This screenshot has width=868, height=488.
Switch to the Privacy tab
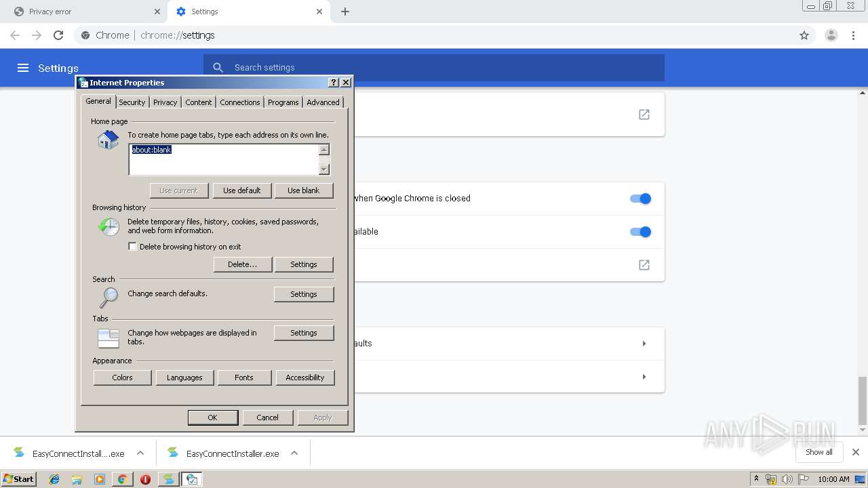pyautogui.click(x=165, y=102)
